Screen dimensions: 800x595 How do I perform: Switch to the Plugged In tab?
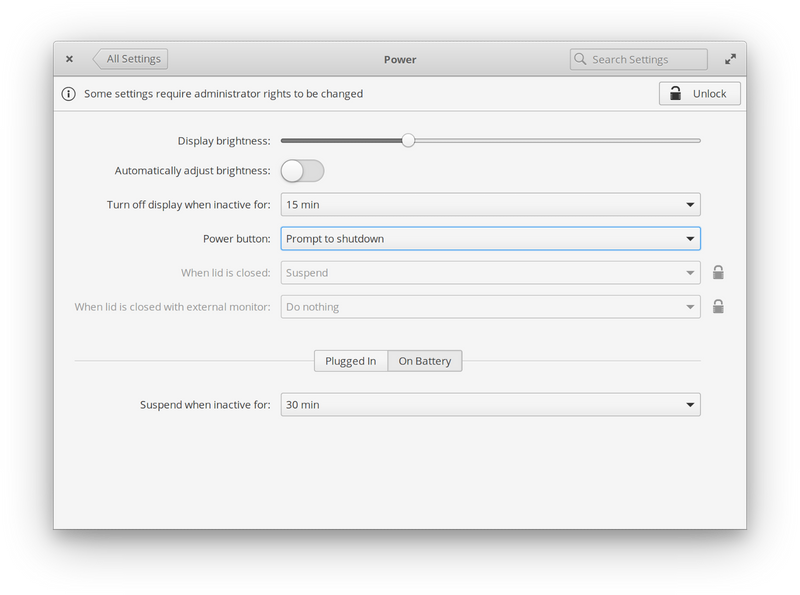pyautogui.click(x=351, y=361)
